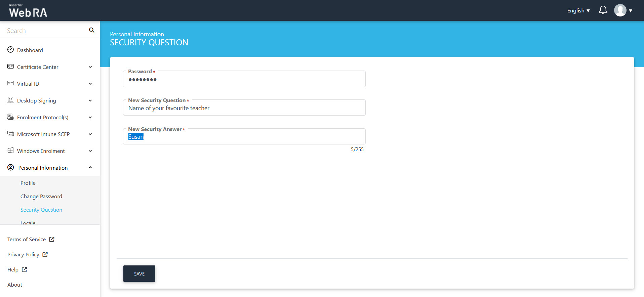Click the search magnifier icon
Image resolution: width=644 pixels, height=297 pixels.
pos(91,30)
